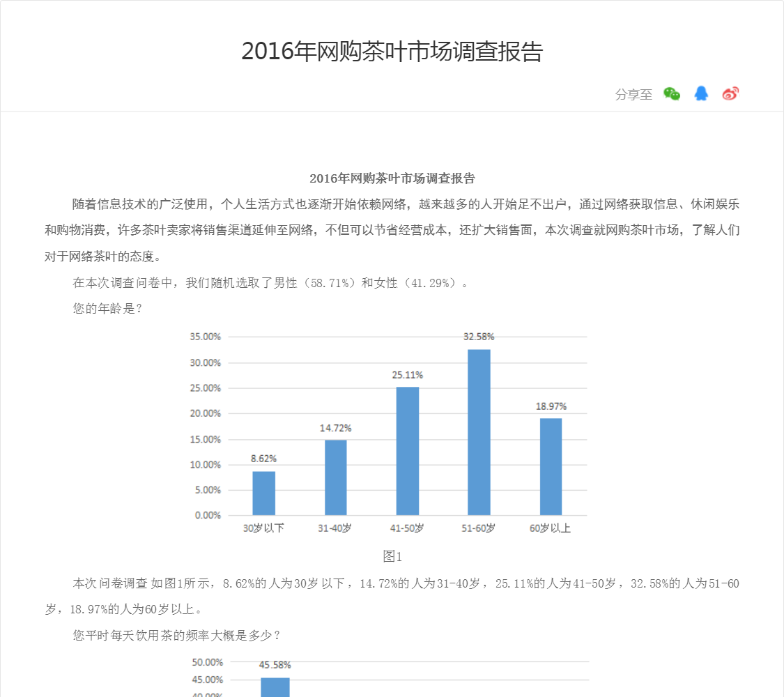The height and width of the screenshot is (697, 784).
Task: Click the y-axis value 50.00% in second chart
Action: click(208, 662)
